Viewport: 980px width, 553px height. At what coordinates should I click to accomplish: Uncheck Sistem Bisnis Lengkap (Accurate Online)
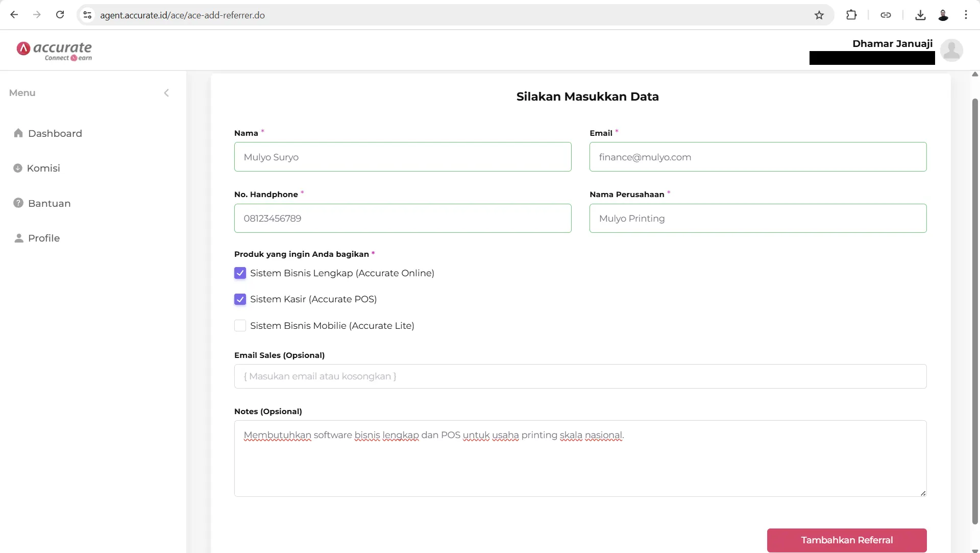tap(240, 273)
